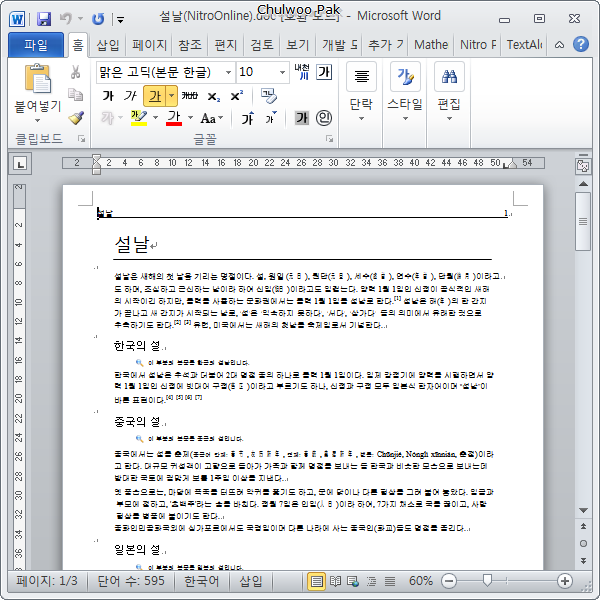Open the Customize Quick Access Toolbar arrow
600x600 pixels.
coord(120,20)
